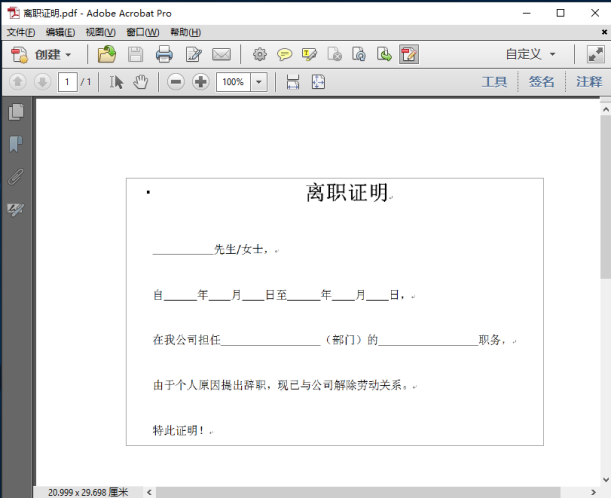Open the 窗口(W) menu
Screen dimensions: 611x498
point(143,32)
